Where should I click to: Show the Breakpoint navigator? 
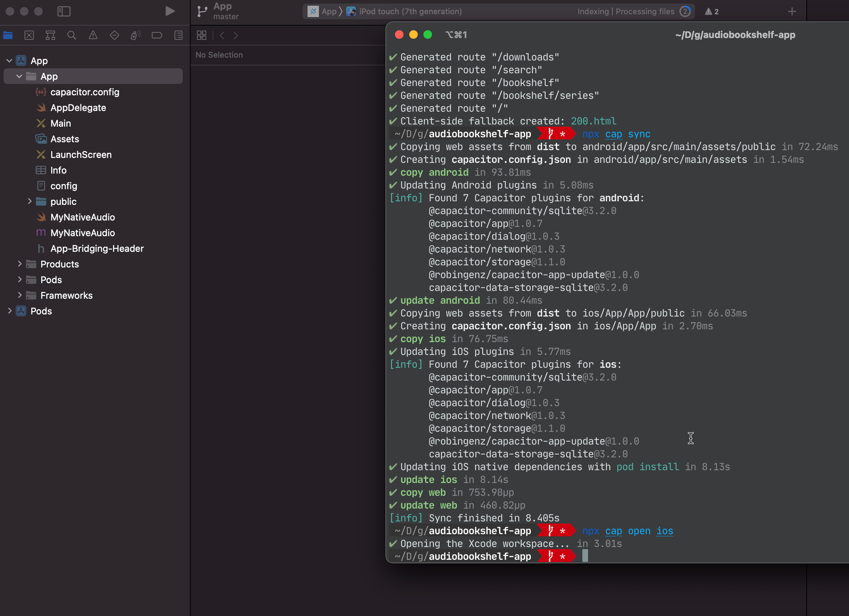pos(157,36)
